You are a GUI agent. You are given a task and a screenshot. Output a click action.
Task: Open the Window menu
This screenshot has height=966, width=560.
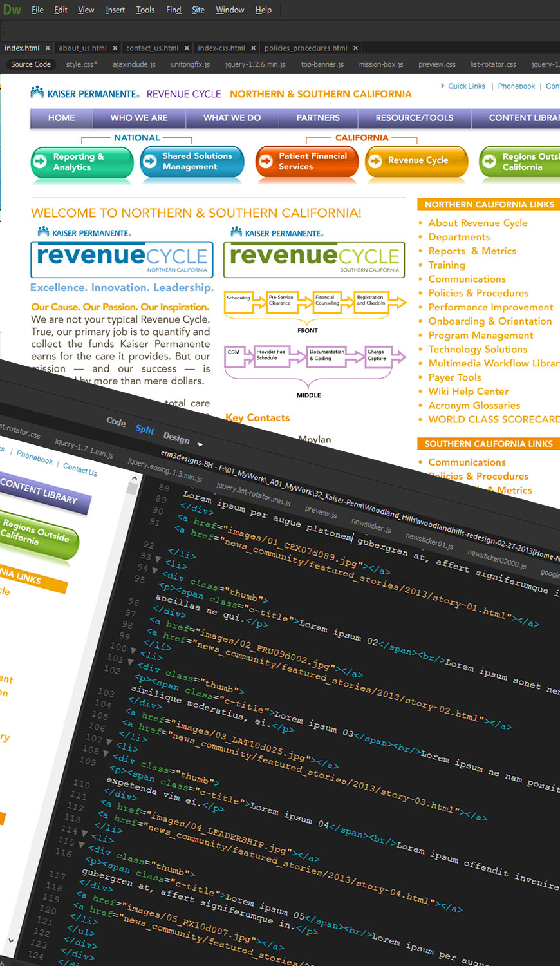tap(230, 10)
